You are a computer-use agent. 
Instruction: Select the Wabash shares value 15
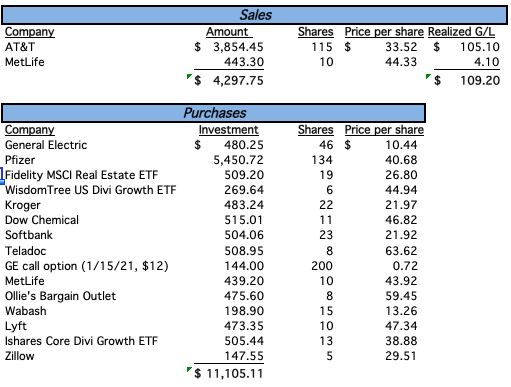click(326, 311)
